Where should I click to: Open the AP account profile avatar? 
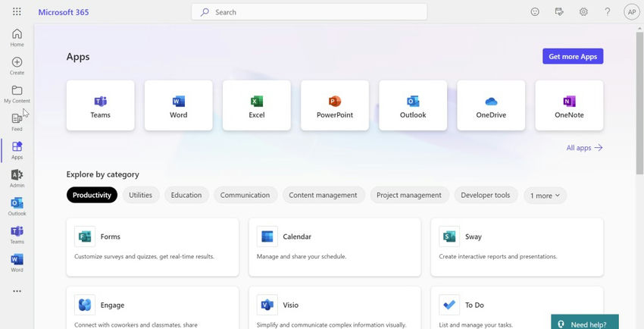point(632,12)
